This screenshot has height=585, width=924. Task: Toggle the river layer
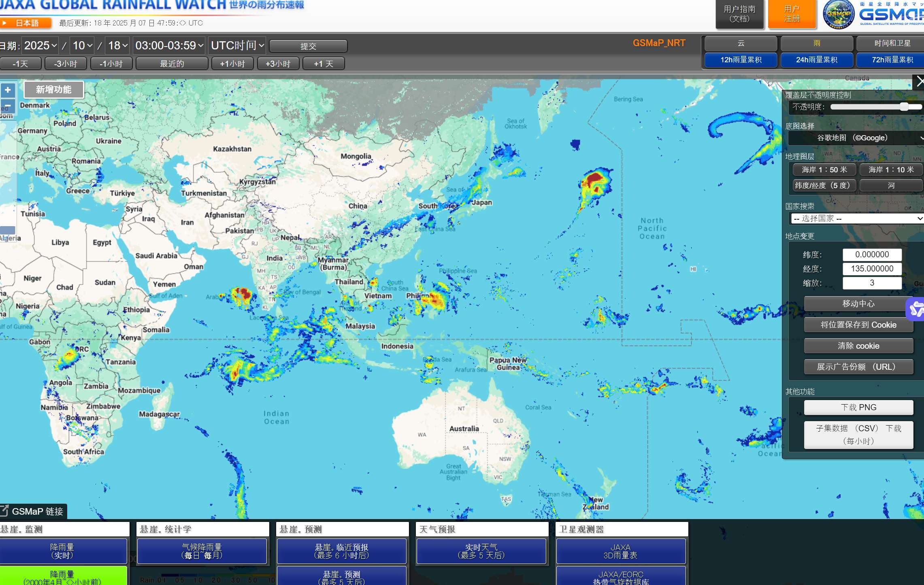pos(891,185)
